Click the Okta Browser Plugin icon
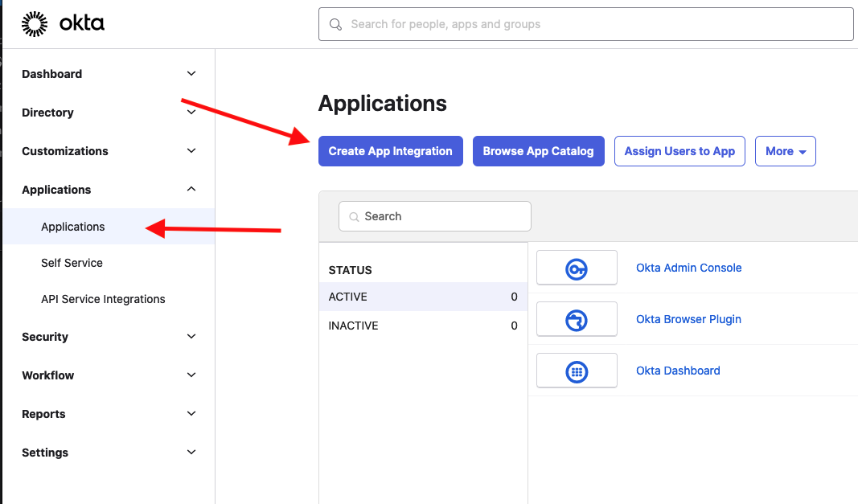The width and height of the screenshot is (858, 504). point(577,320)
